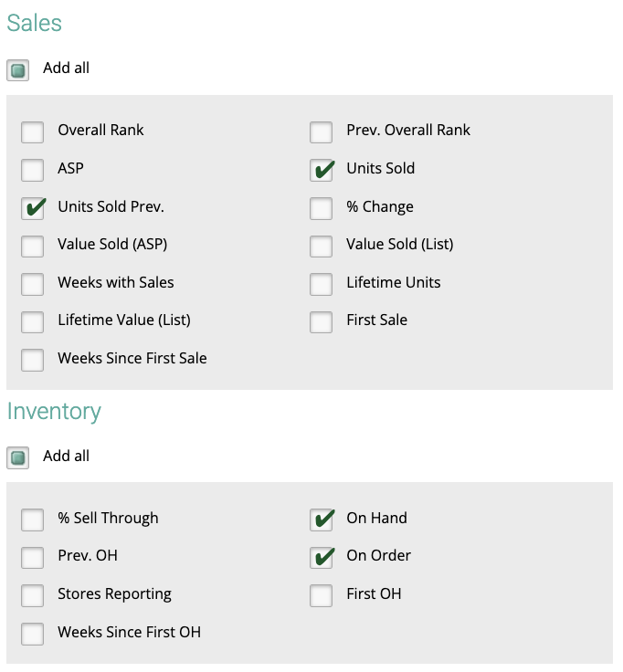The height and width of the screenshot is (672, 623).
Task: Enable the Overall Rank checkbox
Action: [32, 132]
